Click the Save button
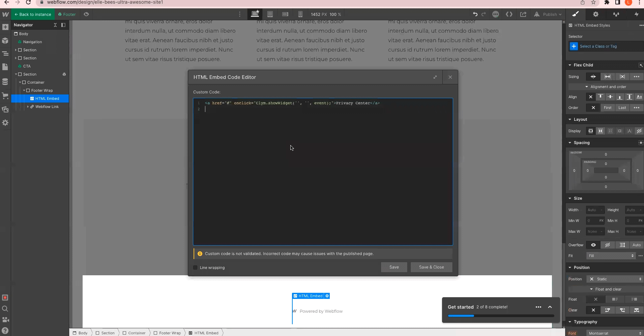 pyautogui.click(x=394, y=267)
